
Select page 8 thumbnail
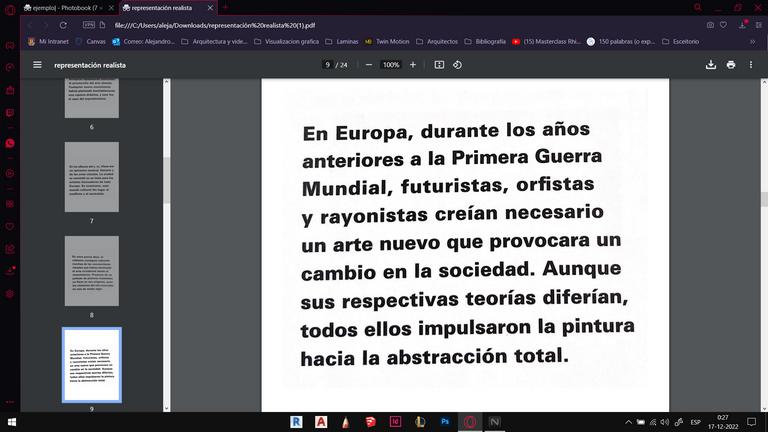point(92,271)
